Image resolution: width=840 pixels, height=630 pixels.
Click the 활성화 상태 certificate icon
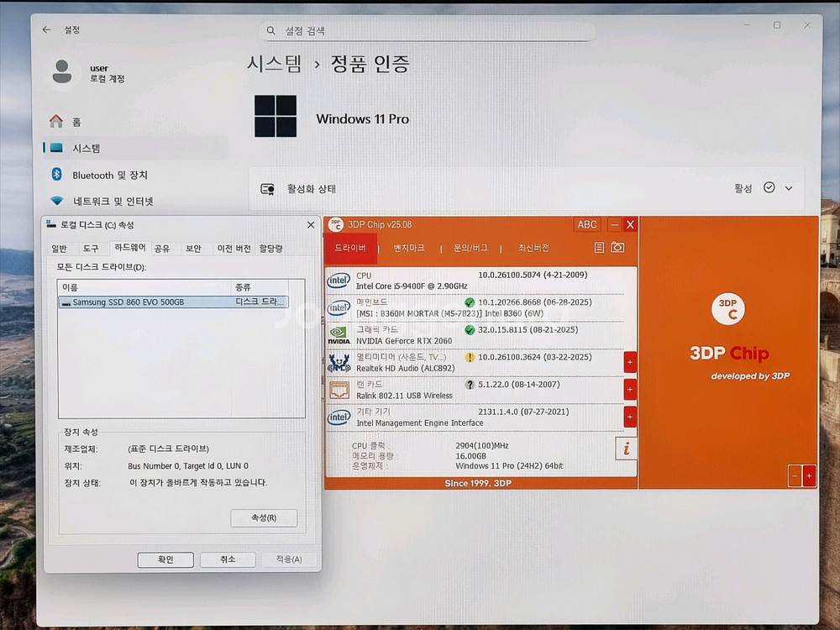tap(267, 189)
